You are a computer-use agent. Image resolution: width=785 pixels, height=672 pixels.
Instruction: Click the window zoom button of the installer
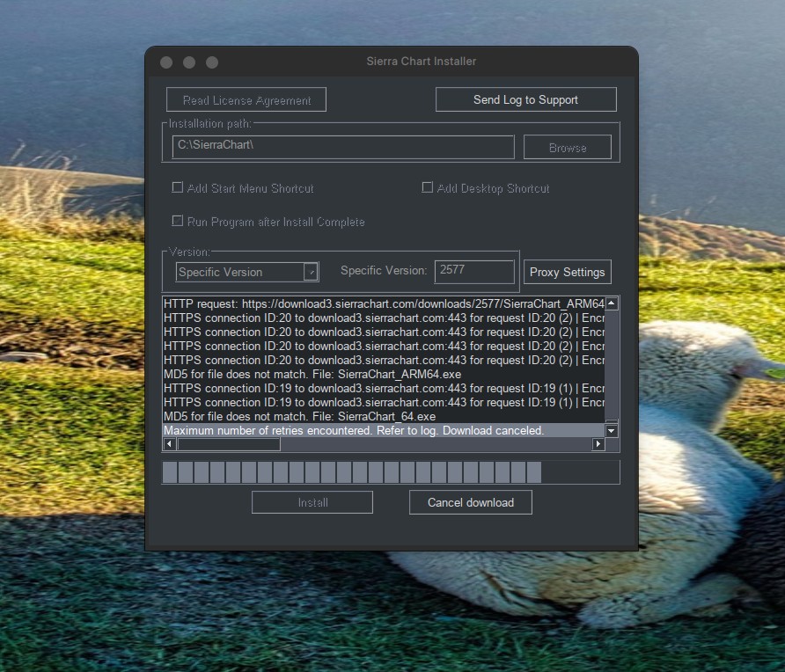(x=212, y=62)
